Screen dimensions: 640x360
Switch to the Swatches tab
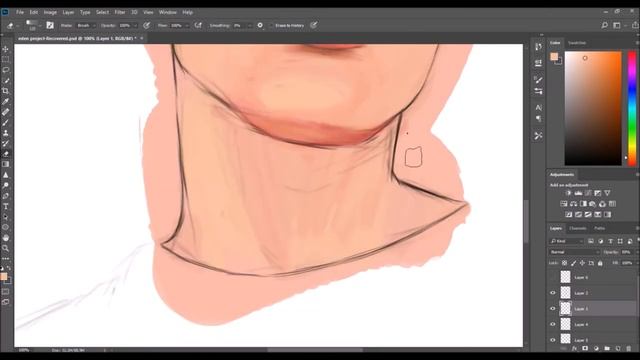[x=577, y=43]
